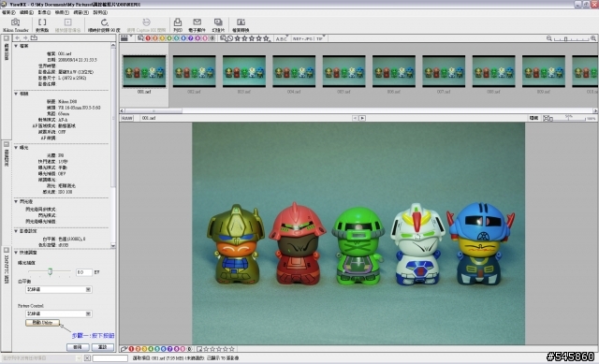Open the thumbnail view mode dropdown

coord(125,38)
